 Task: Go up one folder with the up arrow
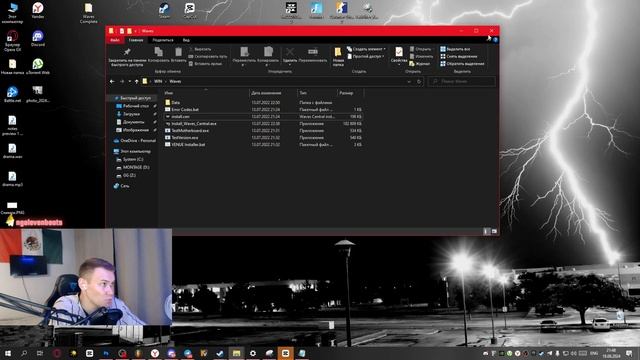coord(137,82)
